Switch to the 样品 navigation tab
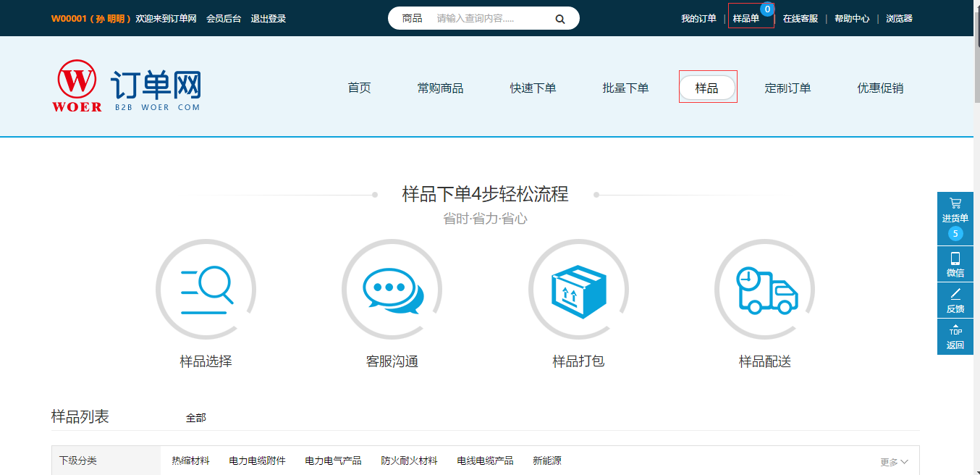The image size is (980, 475). 708,86
